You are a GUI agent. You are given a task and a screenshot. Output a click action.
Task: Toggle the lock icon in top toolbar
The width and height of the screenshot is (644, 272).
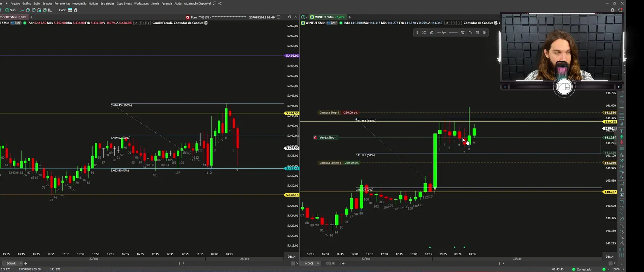75,10
